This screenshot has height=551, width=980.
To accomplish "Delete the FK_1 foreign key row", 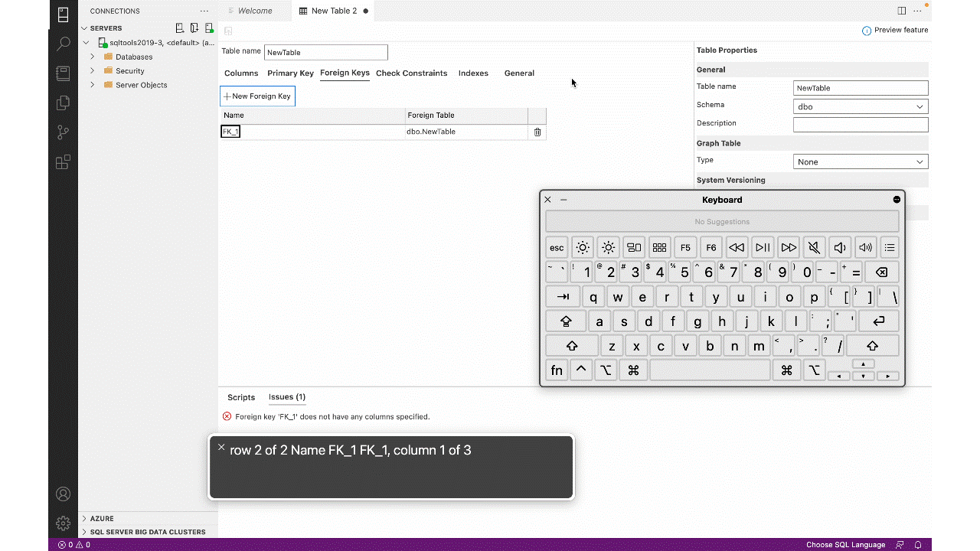I will [537, 132].
